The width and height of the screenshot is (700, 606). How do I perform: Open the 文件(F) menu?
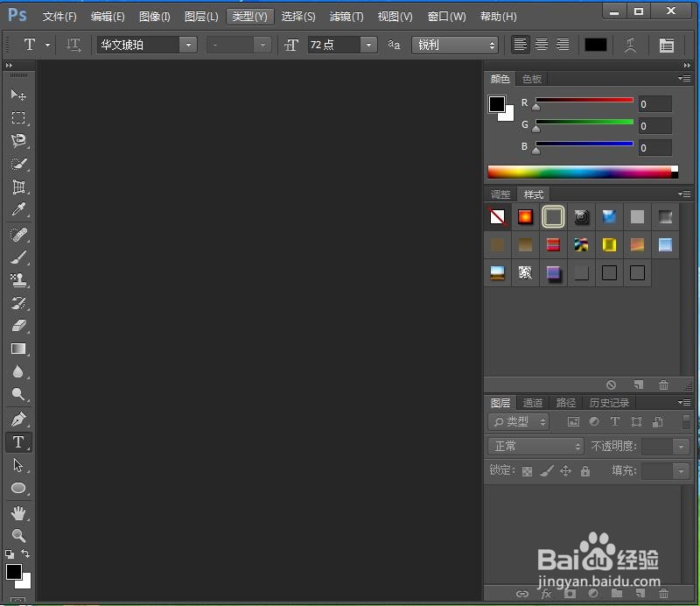click(59, 17)
